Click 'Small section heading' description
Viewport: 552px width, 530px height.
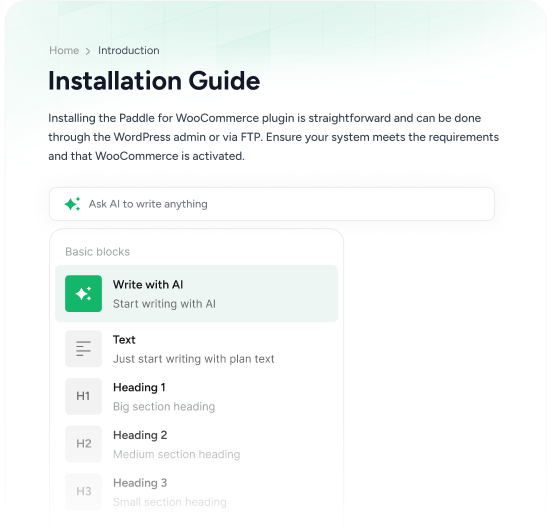[170, 502]
